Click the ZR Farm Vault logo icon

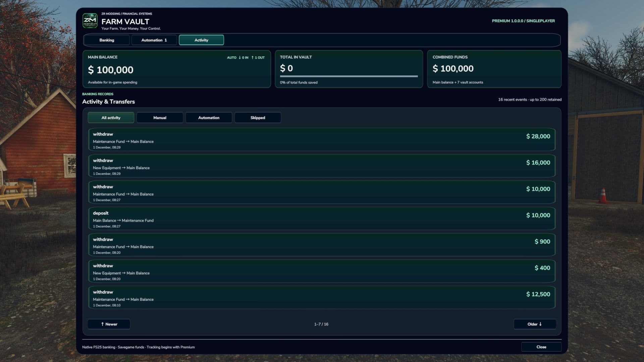pyautogui.click(x=90, y=21)
